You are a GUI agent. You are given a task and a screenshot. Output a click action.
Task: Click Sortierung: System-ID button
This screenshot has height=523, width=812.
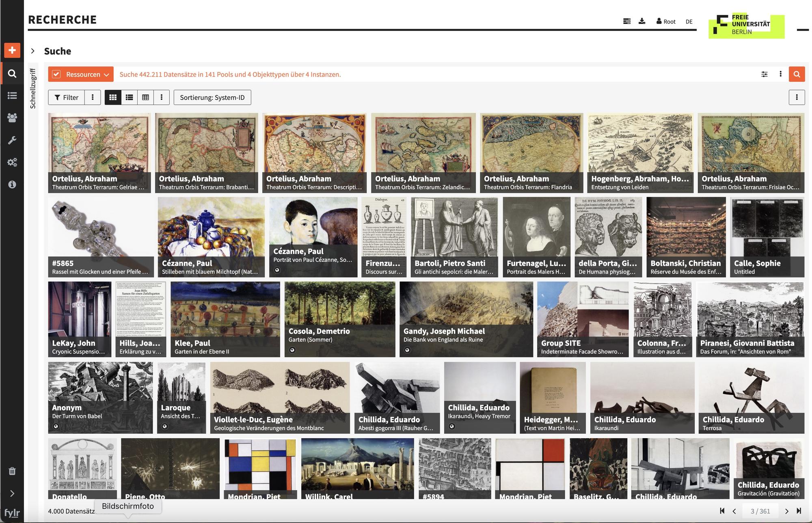click(x=212, y=97)
